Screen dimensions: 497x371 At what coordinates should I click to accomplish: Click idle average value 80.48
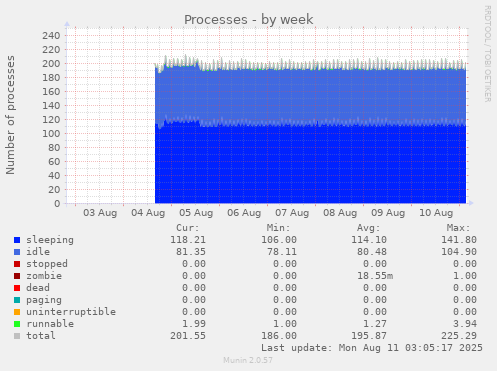click(372, 252)
